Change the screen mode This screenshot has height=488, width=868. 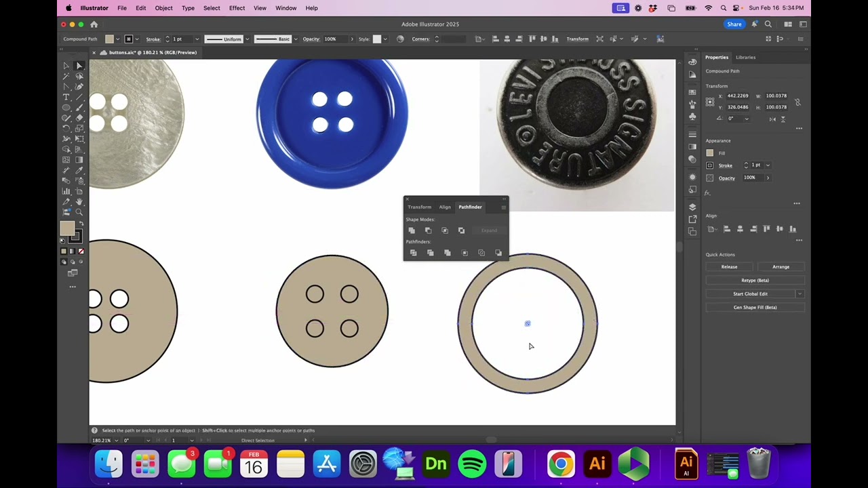73,272
